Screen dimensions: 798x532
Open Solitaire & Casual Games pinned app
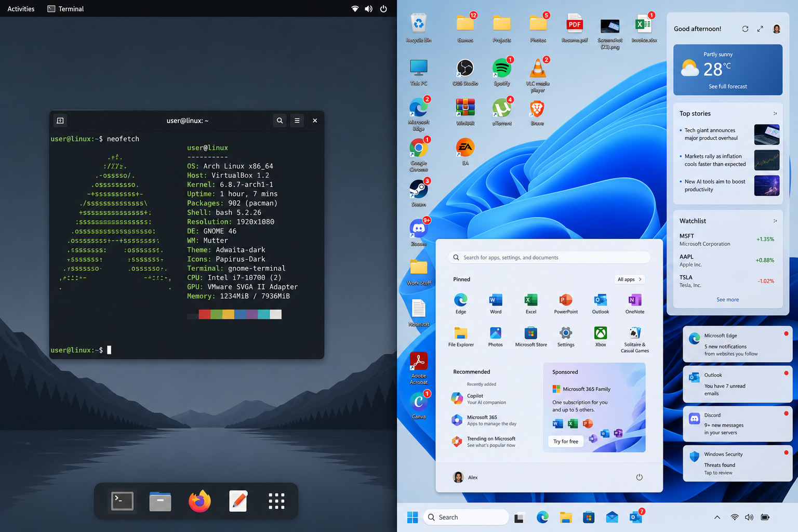pyautogui.click(x=635, y=340)
